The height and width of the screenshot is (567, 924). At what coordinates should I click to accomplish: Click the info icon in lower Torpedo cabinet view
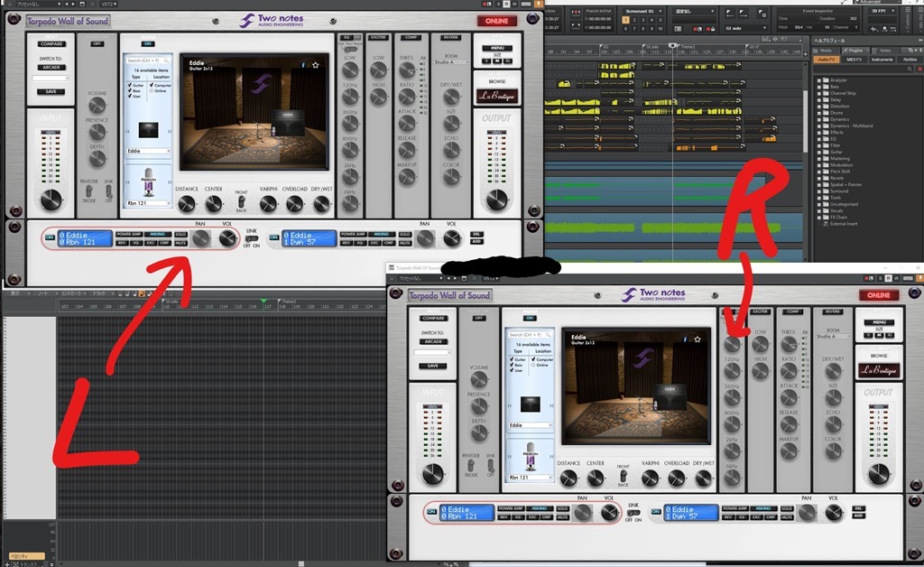(687, 339)
